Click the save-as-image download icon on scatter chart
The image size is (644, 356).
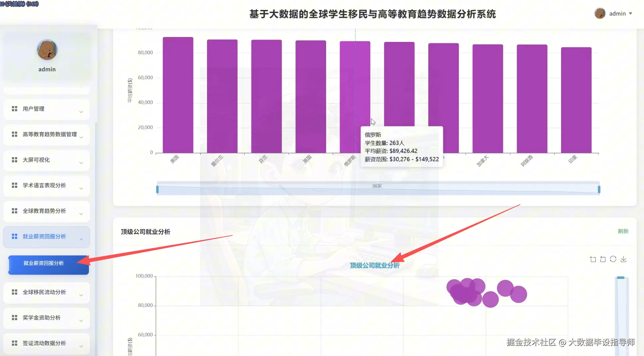(x=623, y=259)
